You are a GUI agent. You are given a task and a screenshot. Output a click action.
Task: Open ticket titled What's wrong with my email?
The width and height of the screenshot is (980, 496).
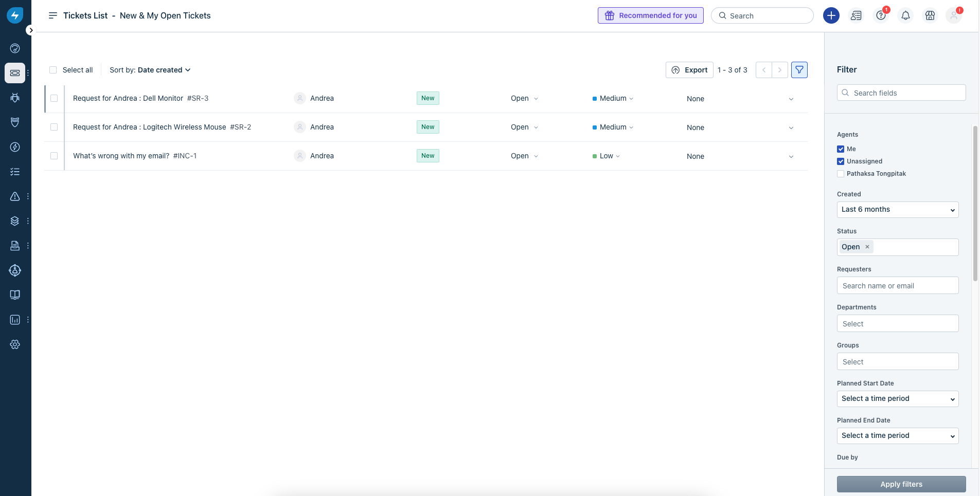(120, 156)
